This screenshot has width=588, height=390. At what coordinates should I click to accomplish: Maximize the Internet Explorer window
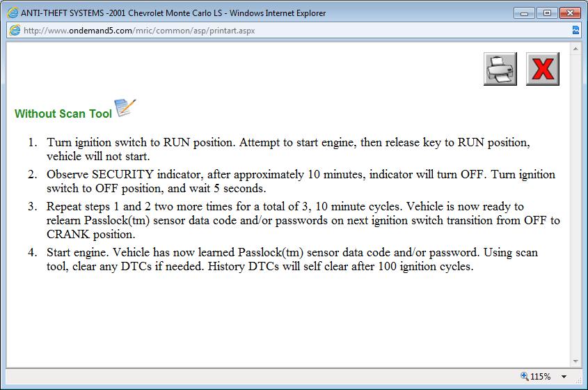547,13
